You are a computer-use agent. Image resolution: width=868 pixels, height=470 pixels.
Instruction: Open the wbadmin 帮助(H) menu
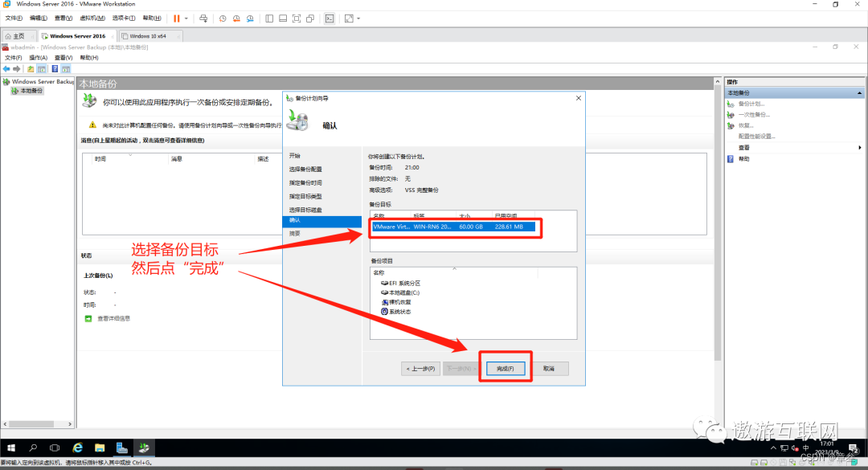[89, 58]
